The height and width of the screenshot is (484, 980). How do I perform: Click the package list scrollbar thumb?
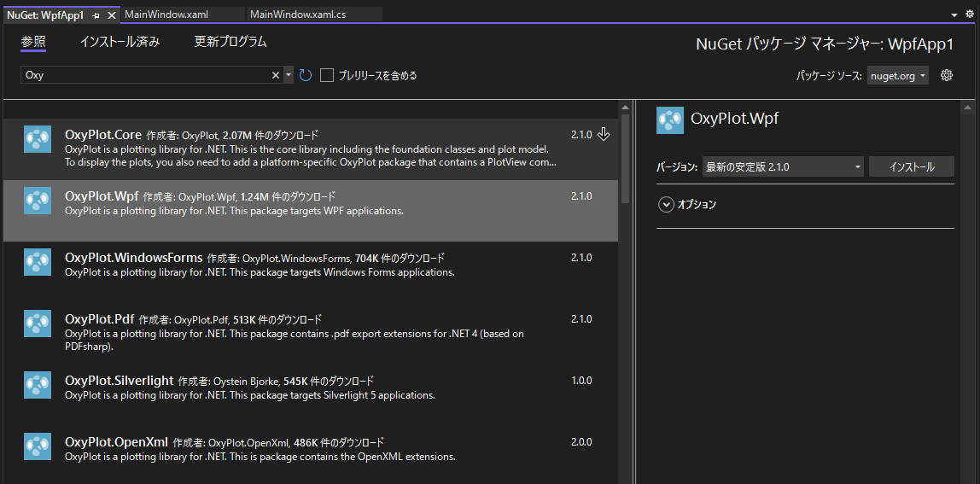point(626,158)
